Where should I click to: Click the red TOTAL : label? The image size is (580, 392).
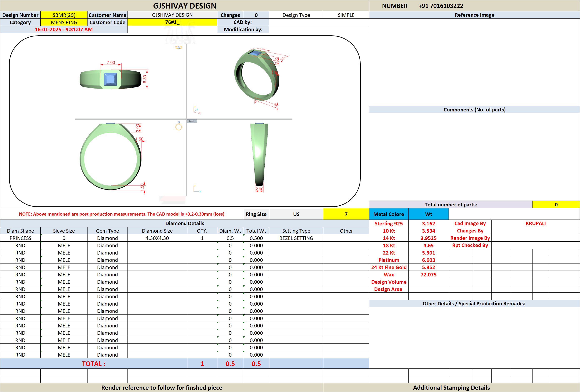(94, 363)
